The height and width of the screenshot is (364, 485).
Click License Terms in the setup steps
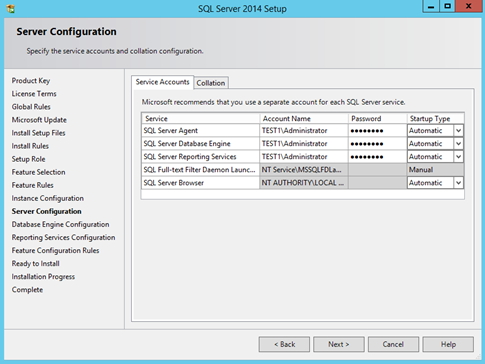pos(34,94)
